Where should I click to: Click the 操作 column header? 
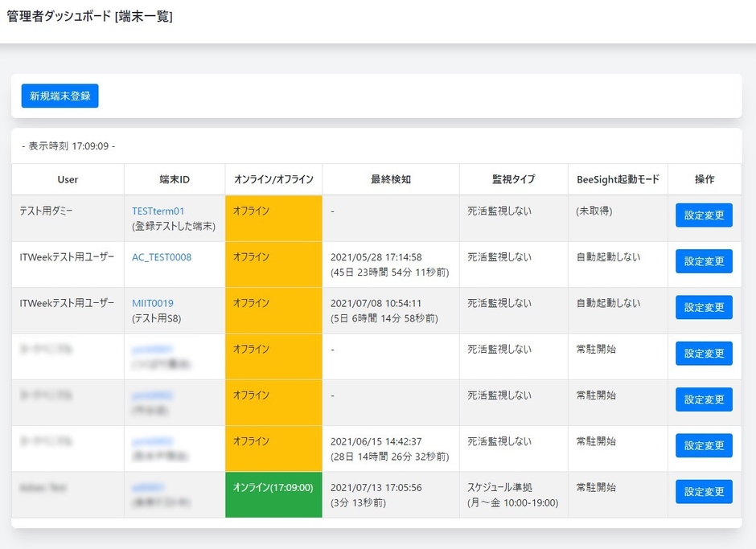704,179
